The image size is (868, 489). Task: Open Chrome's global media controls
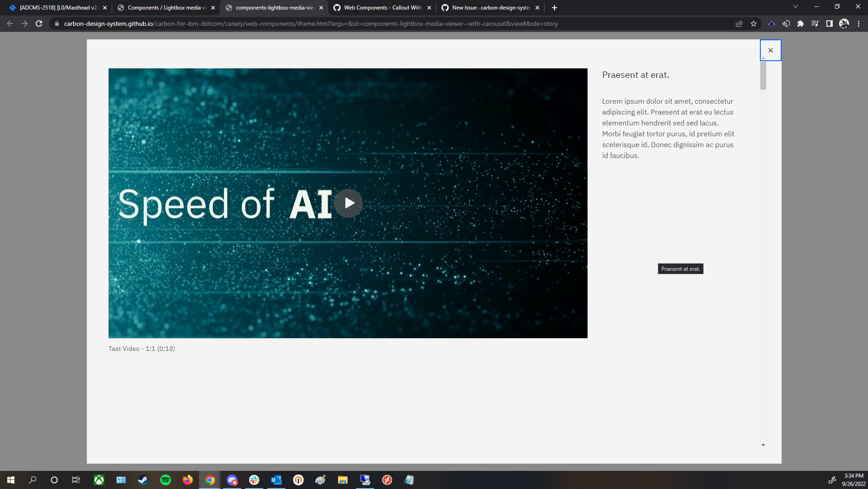pyautogui.click(x=815, y=24)
